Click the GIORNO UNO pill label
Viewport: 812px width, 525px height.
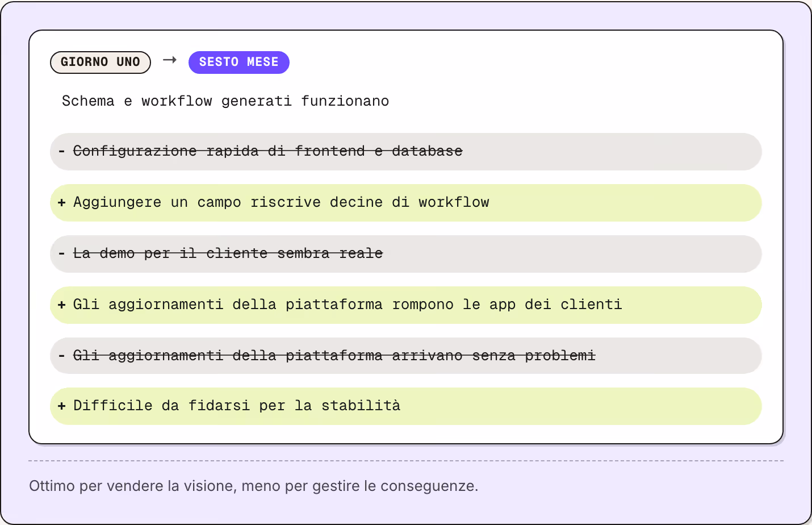point(101,63)
